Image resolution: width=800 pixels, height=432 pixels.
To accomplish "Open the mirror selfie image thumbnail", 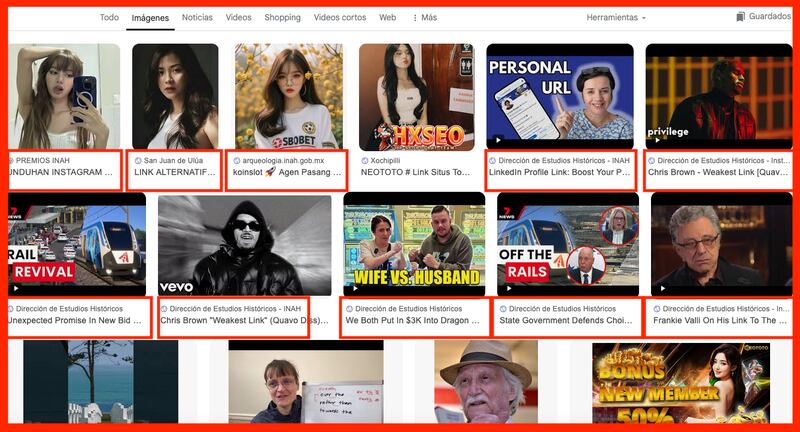I will coord(64,96).
